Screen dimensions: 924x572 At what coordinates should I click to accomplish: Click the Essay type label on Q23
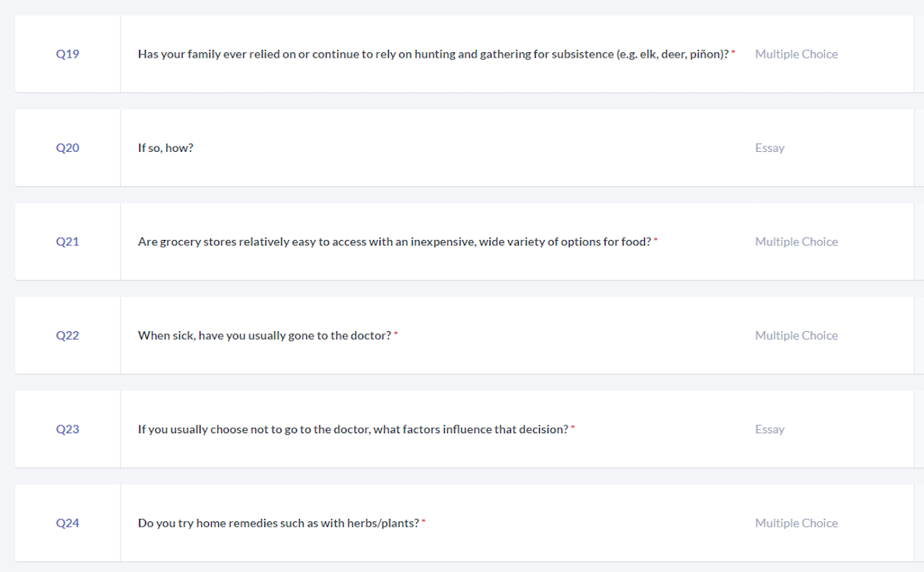coord(769,429)
